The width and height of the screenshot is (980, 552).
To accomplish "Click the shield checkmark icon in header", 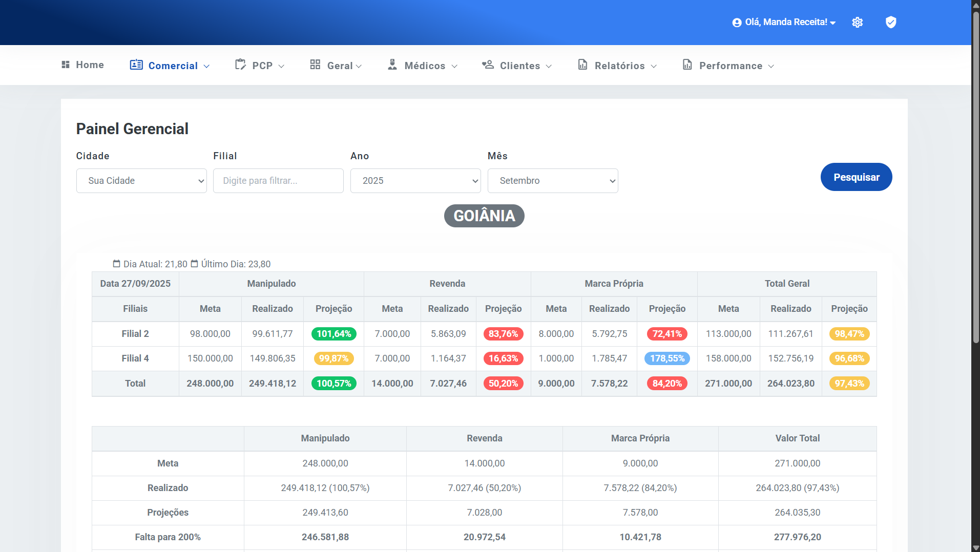I will point(891,22).
